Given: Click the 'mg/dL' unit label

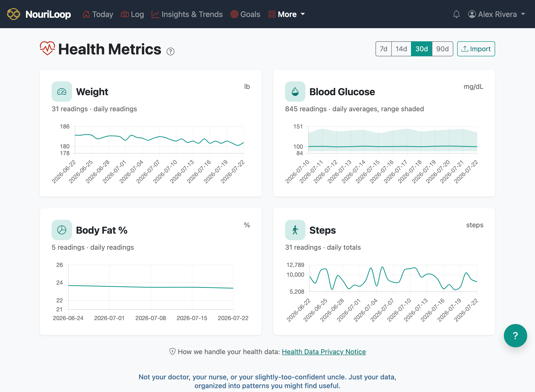Looking at the screenshot, I should pos(473,86).
